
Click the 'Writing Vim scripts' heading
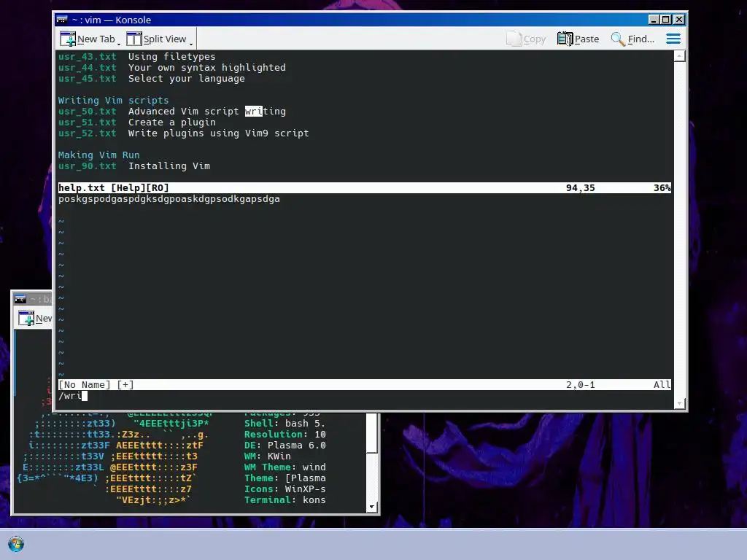click(113, 101)
